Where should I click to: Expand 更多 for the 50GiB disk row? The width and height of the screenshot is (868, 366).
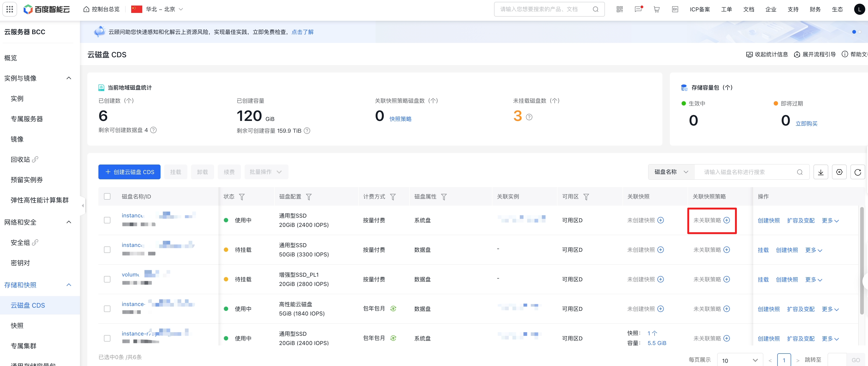[814, 250]
